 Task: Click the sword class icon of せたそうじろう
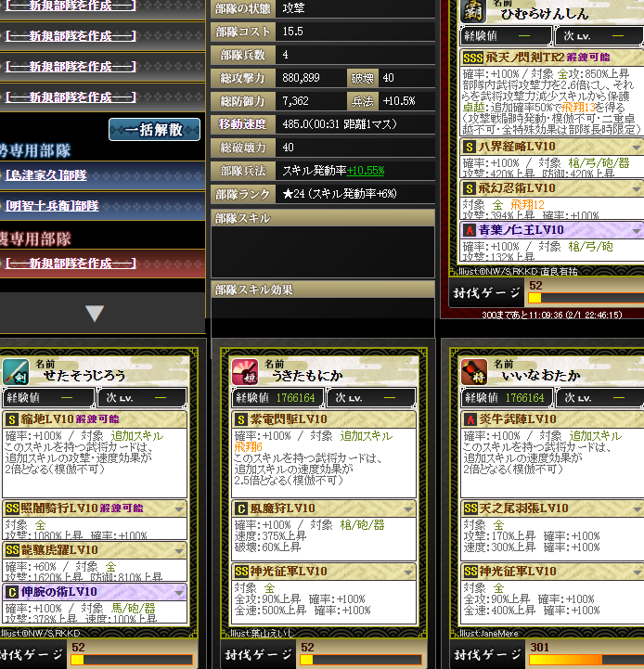click(16, 372)
